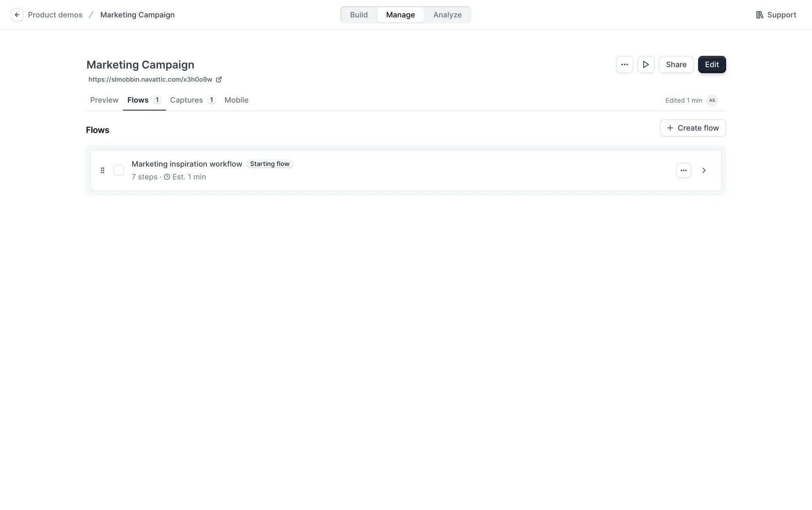Image resolution: width=812 pixels, height=510 pixels.
Task: Open the demo options three-dot menu
Action: tap(624, 65)
